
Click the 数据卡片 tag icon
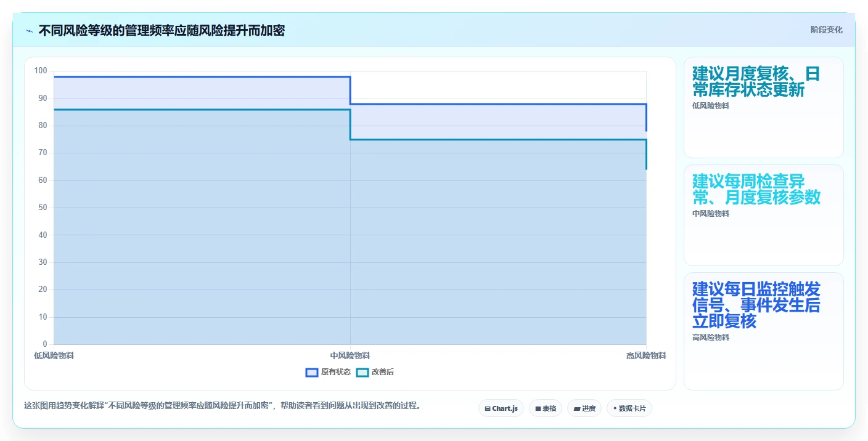615,408
